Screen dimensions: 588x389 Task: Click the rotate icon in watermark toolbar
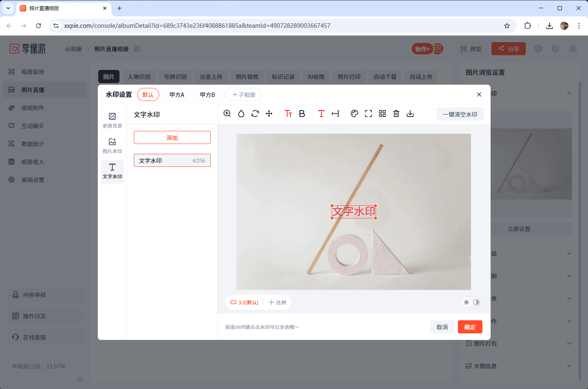pyautogui.click(x=255, y=114)
